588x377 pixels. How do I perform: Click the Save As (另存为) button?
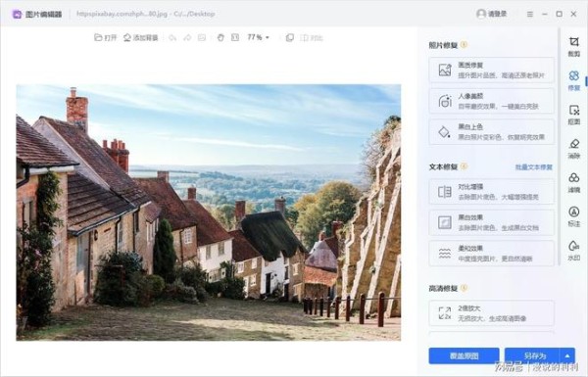532,355
